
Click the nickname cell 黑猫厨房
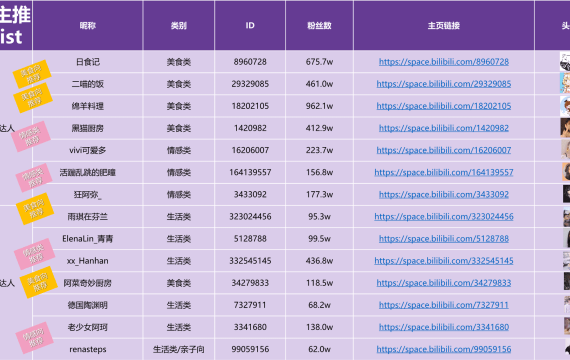(88, 128)
